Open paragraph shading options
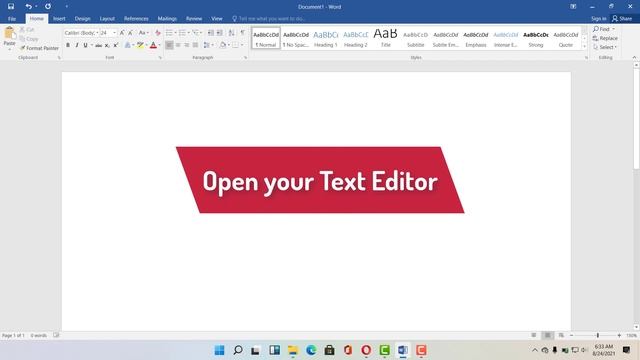This screenshot has height=360, width=640. click(224, 45)
